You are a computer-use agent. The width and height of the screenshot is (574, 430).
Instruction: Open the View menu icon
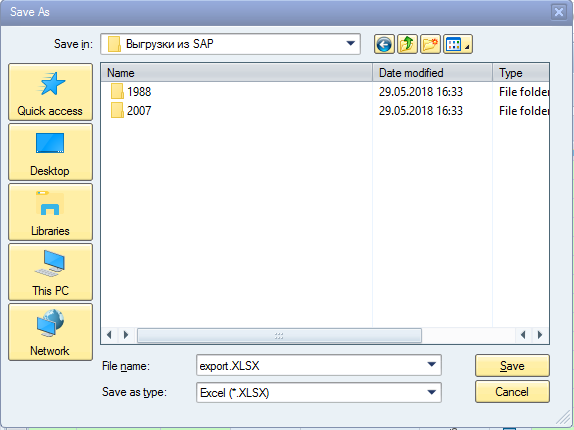(458, 45)
